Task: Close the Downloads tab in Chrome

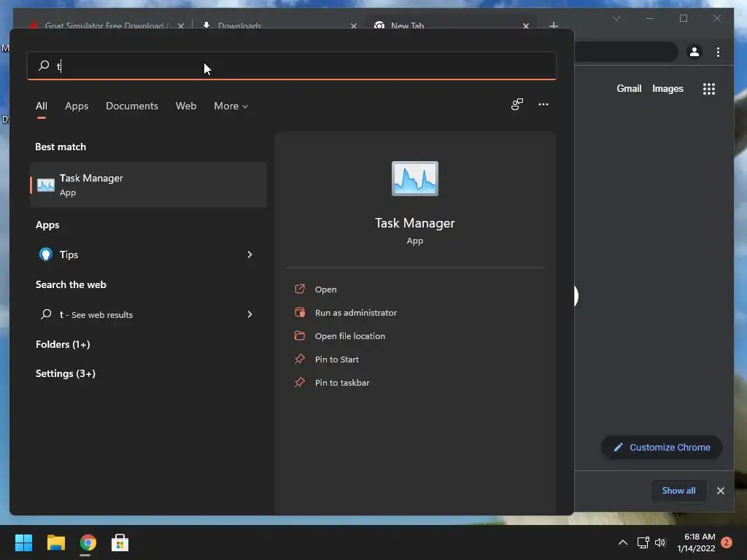Action: pos(354,26)
